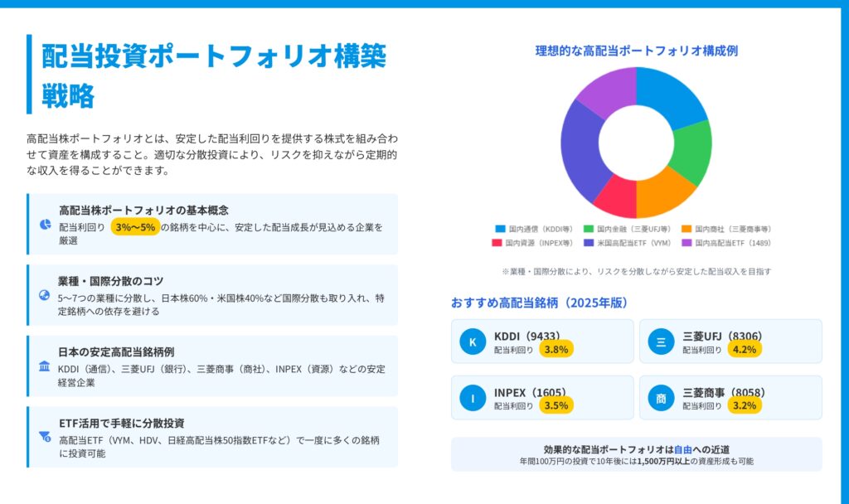Select the bank building icon for 日本の安定高配当銘柄例
The width and height of the screenshot is (849, 504).
pos(44,366)
